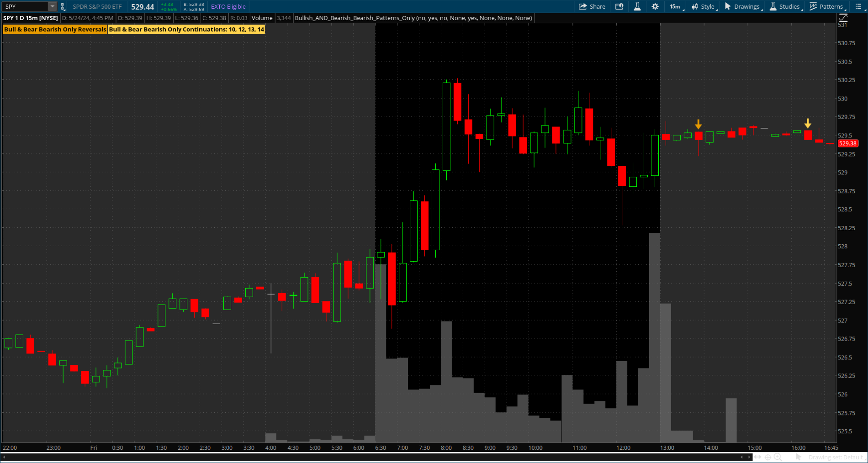Open the list menu icon at top right
The height and width of the screenshot is (463, 868).
pyautogui.click(x=858, y=6)
